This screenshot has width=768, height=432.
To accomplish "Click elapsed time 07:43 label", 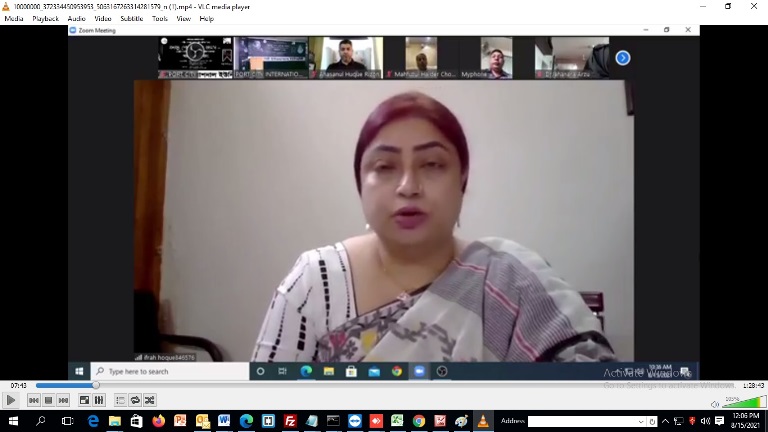I will click(19, 385).
